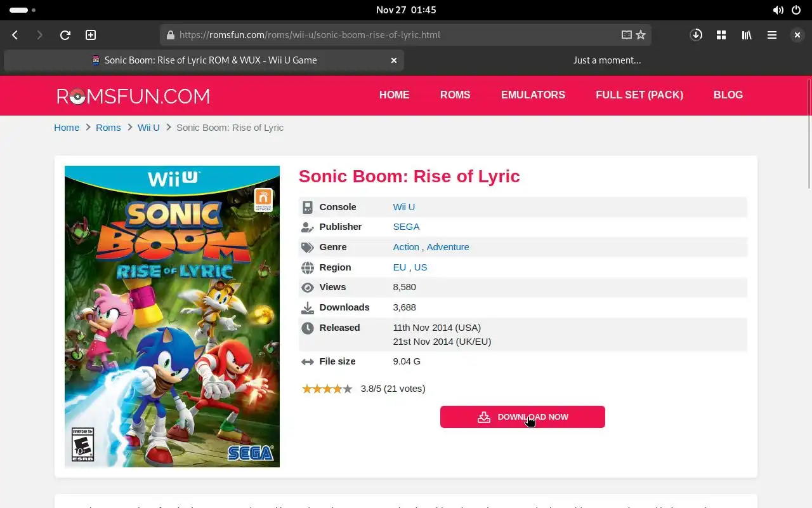812x508 pixels.
Task: Click the Wii U breadcrumb link
Action: tap(148, 128)
